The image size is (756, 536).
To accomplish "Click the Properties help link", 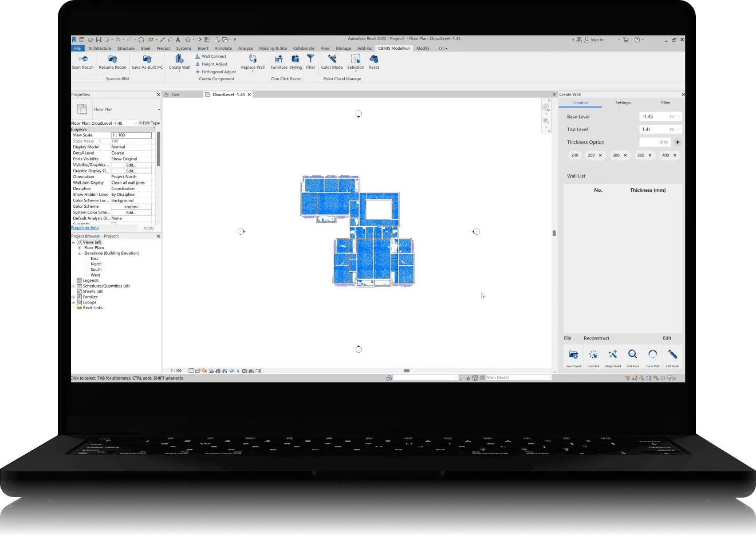I will (x=85, y=228).
